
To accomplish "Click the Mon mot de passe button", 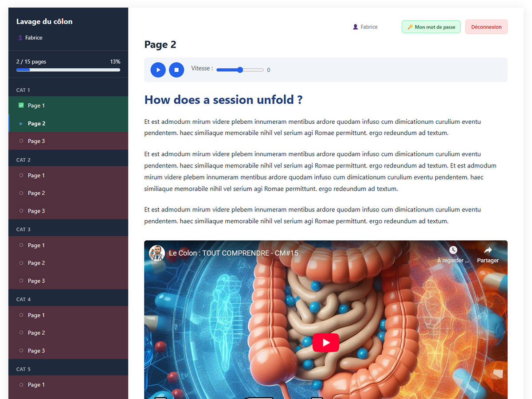I will (431, 27).
